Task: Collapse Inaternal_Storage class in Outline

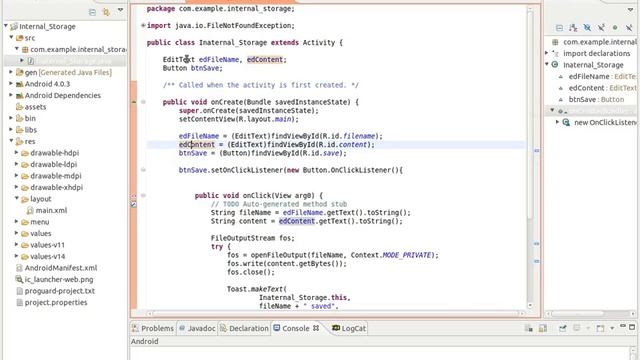Action: (x=547, y=64)
